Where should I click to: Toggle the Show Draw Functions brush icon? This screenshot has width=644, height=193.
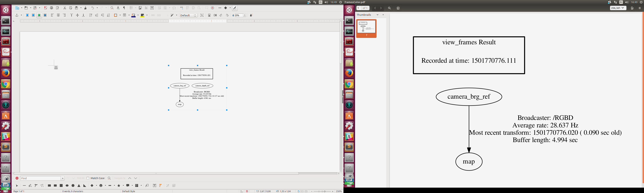(235, 8)
